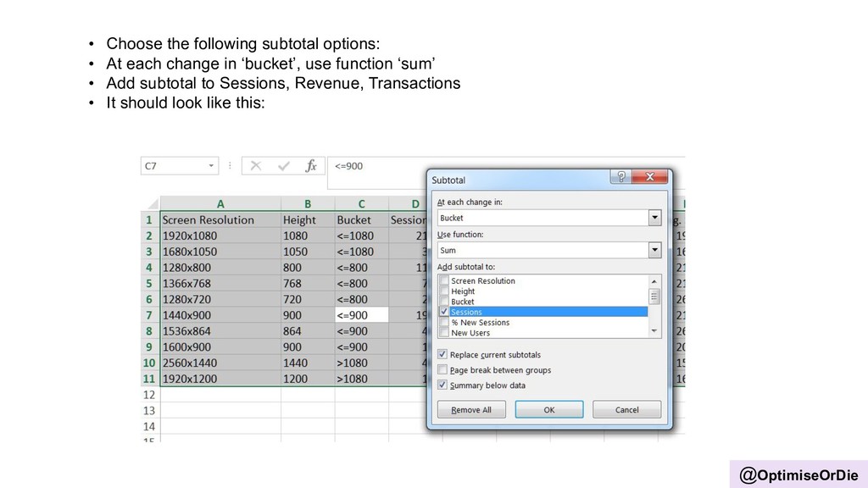Open the Name Box dropdown arrow
This screenshot has width=868, height=488.
pyautogui.click(x=211, y=165)
